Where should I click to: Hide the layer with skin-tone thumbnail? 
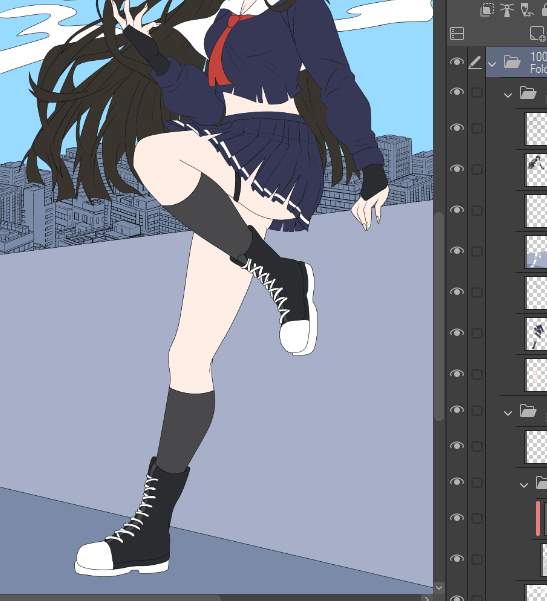pyautogui.click(x=457, y=374)
